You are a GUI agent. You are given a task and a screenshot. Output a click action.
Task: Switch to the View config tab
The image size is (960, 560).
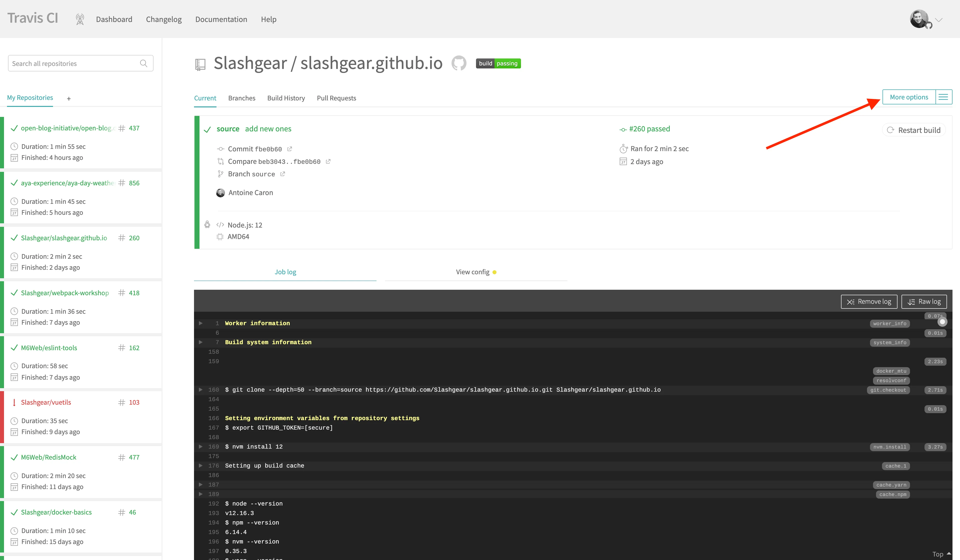click(472, 272)
